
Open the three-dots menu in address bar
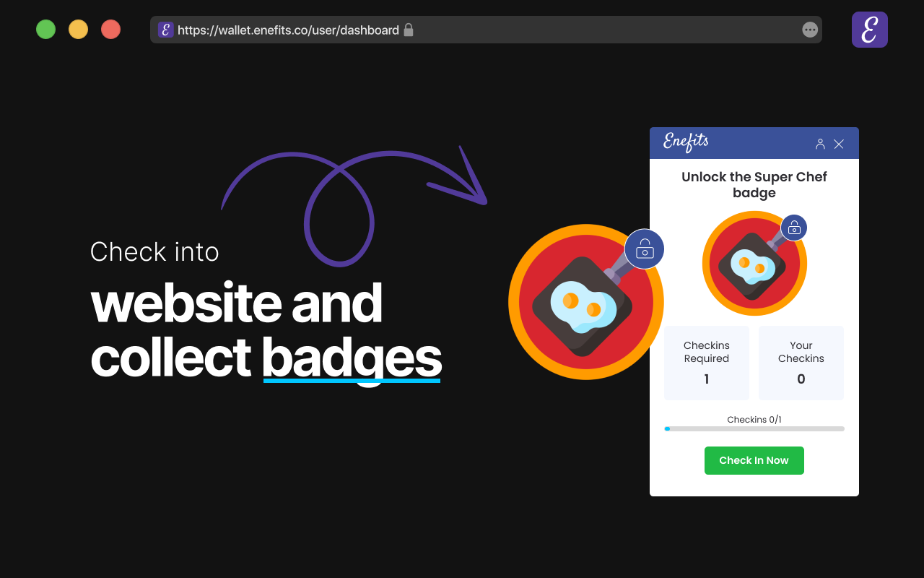click(810, 30)
